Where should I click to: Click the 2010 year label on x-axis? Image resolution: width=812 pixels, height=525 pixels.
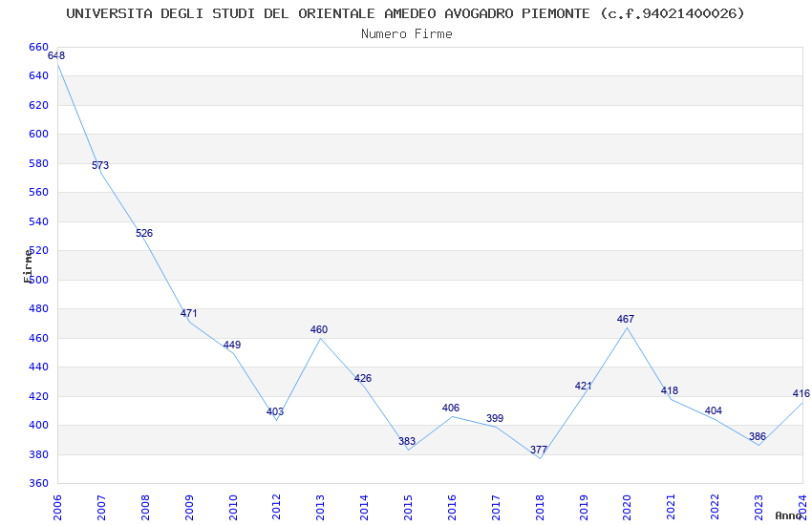(x=233, y=507)
